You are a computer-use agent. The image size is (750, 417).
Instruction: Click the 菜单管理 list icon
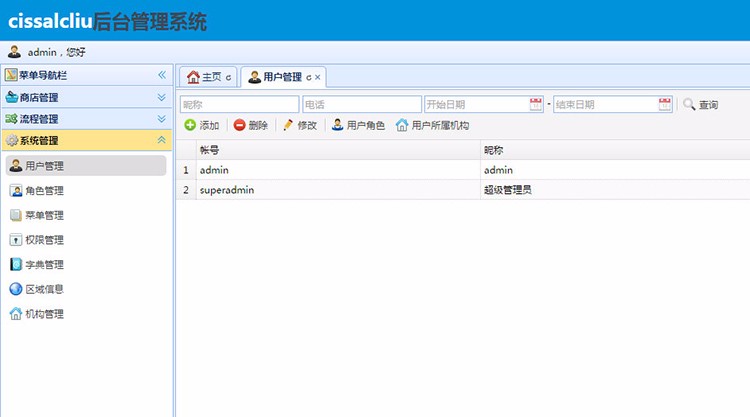16,215
